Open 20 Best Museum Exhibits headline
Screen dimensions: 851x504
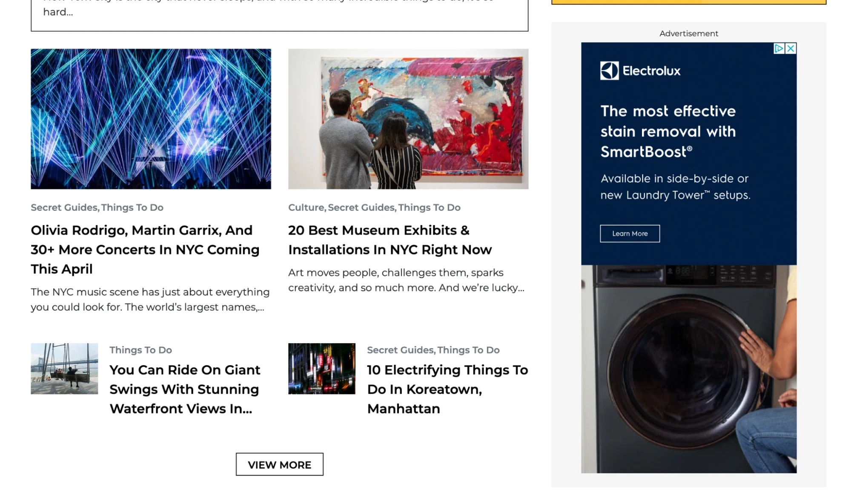[390, 240]
